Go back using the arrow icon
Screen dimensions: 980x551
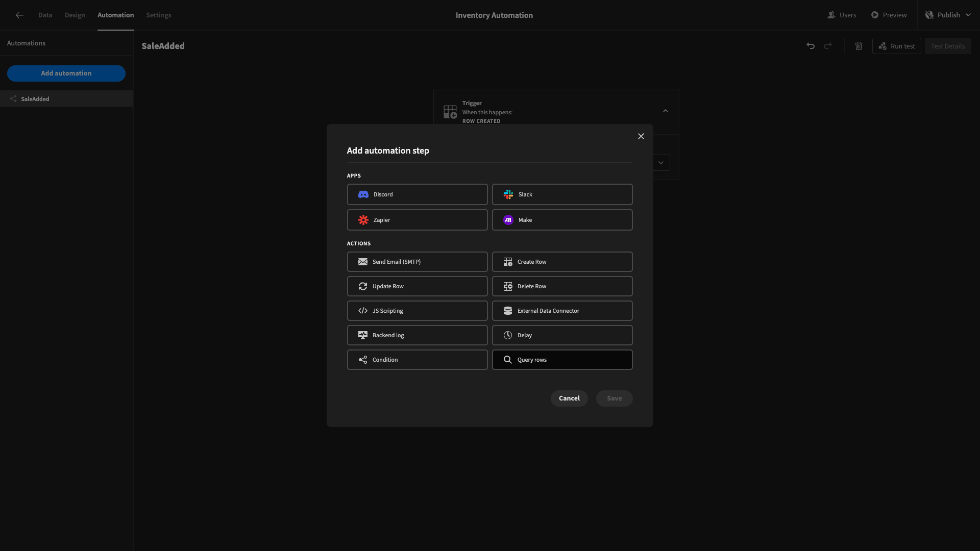[x=19, y=15]
